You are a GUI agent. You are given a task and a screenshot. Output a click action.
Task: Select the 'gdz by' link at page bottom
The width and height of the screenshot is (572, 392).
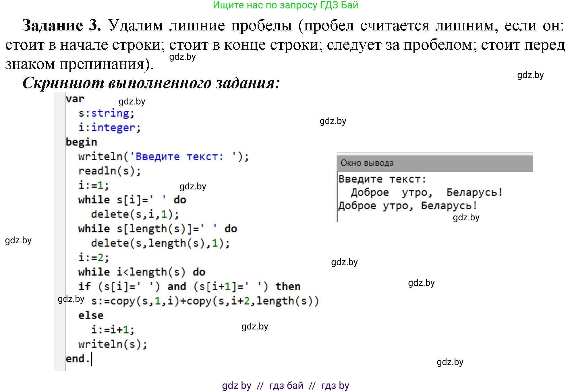[236, 386]
